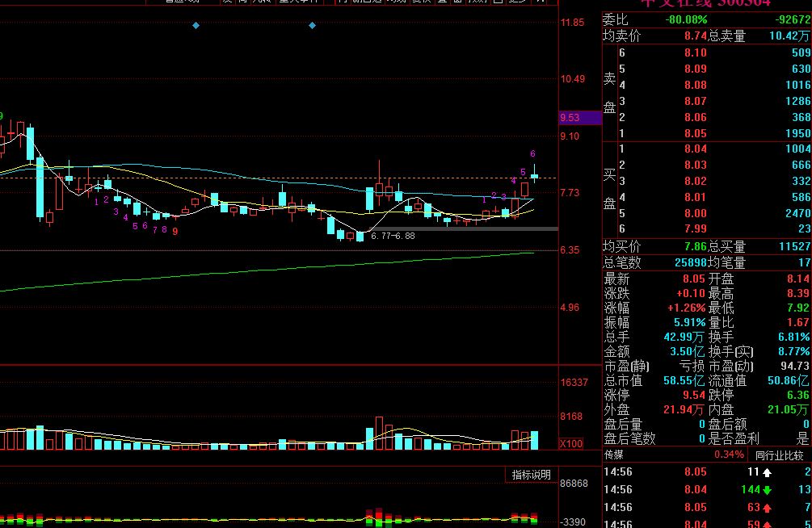
Task: Click the 6.77-6.88 support range label
Action: coord(393,236)
